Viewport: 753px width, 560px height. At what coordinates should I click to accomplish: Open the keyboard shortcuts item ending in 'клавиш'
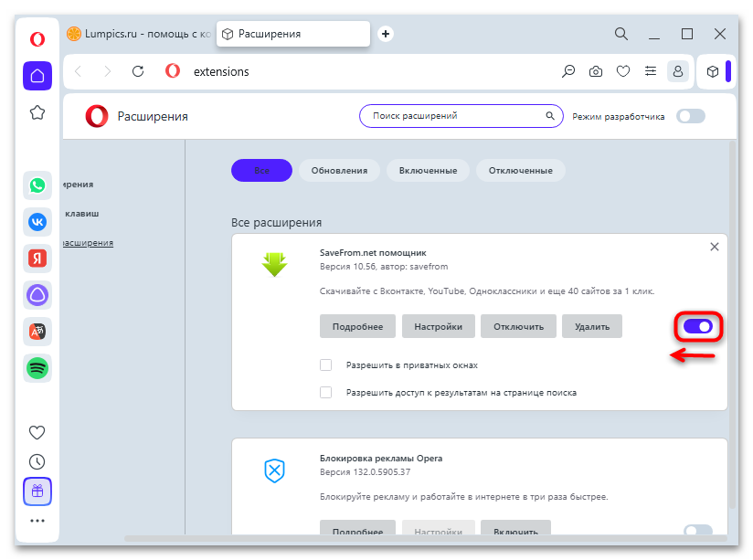[x=82, y=214]
